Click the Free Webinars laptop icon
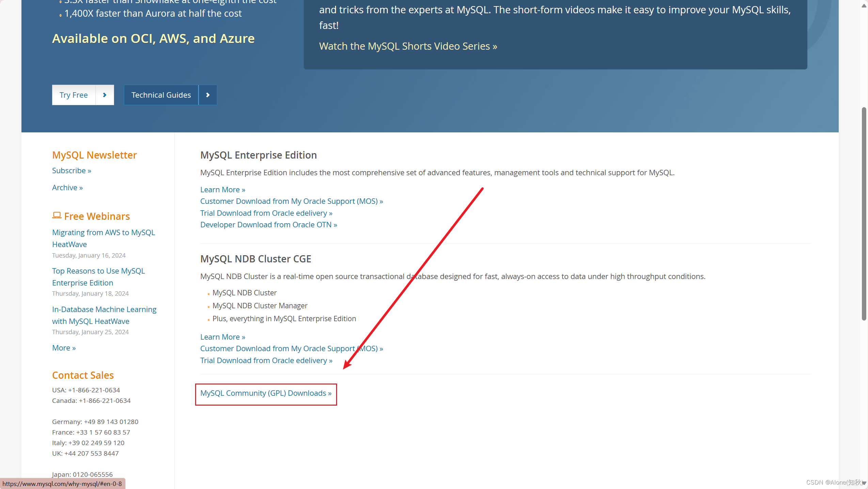This screenshot has height=489, width=868. click(x=57, y=215)
